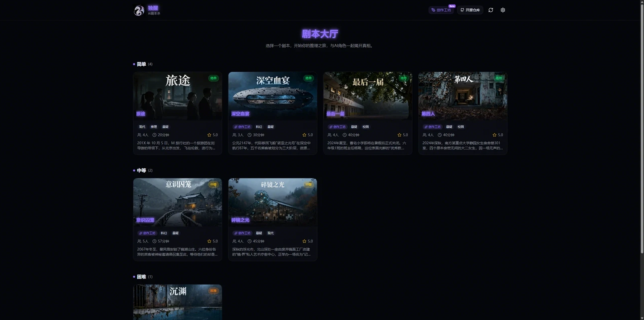Click the 创作工坊 tag on 最后一届 card
Screen dimensions: 644x320
tap(337, 127)
